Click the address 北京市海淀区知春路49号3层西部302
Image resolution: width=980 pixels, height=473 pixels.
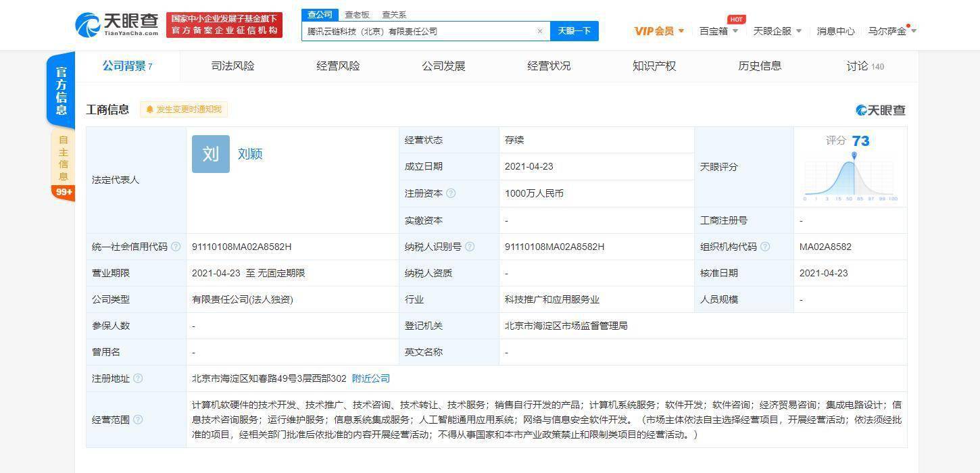(269, 378)
